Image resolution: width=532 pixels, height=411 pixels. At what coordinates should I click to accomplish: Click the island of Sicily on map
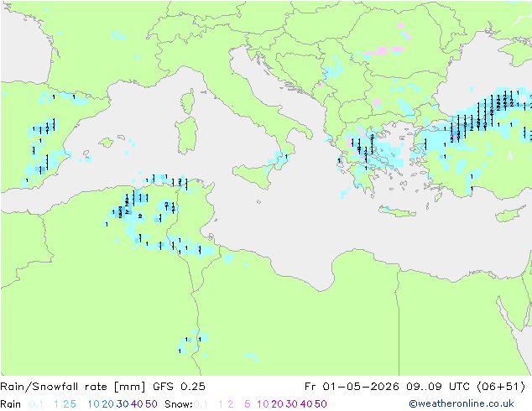(253, 175)
